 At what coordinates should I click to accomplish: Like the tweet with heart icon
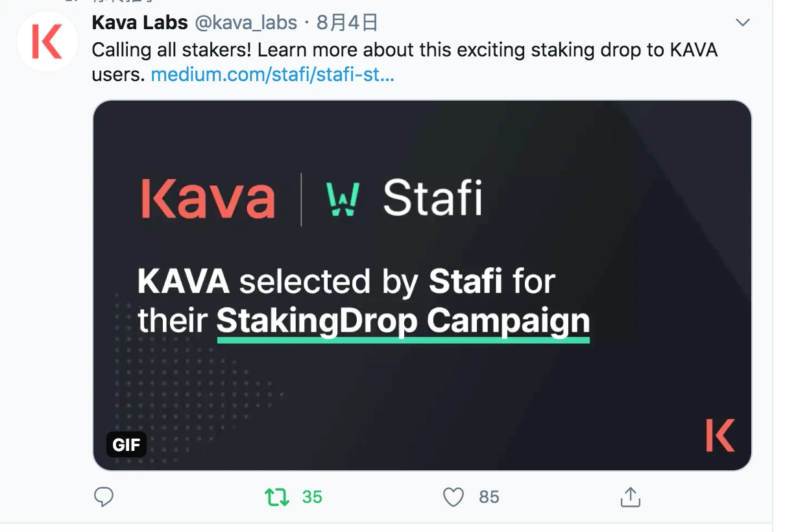(x=453, y=498)
